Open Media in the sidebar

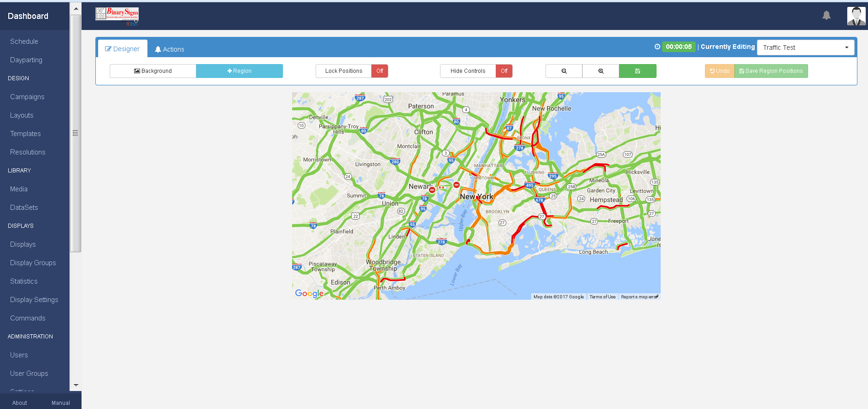click(x=19, y=189)
